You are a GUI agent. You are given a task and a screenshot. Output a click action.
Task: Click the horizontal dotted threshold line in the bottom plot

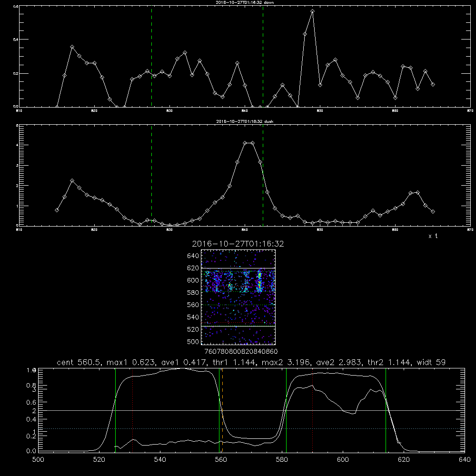coord(251,429)
